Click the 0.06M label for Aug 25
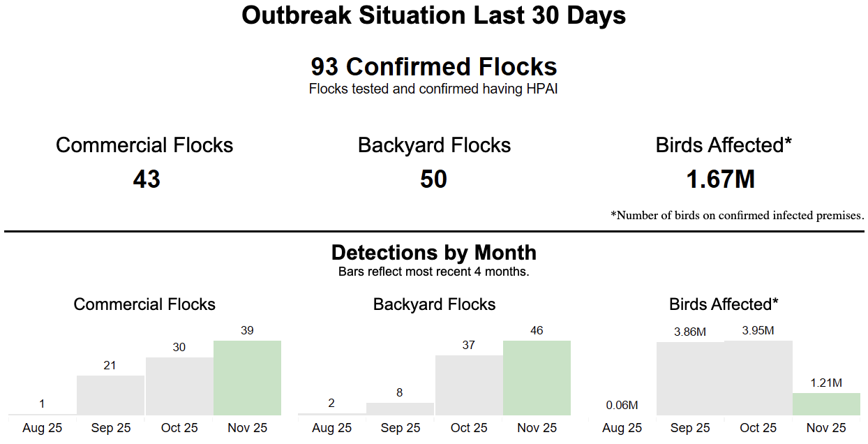The width and height of the screenshot is (868, 444). (x=622, y=405)
